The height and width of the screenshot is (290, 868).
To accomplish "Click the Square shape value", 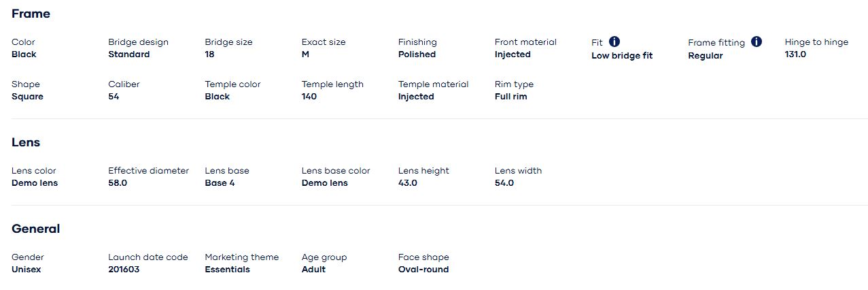I will coord(27,97).
